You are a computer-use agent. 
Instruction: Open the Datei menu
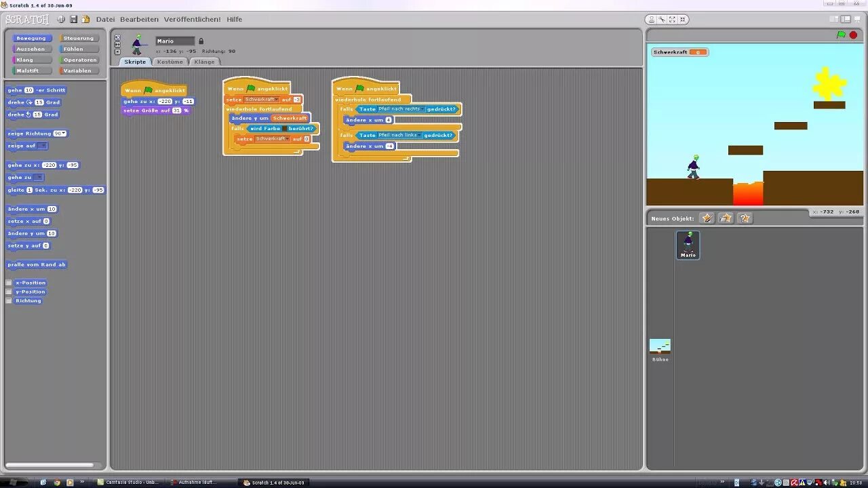(x=106, y=19)
